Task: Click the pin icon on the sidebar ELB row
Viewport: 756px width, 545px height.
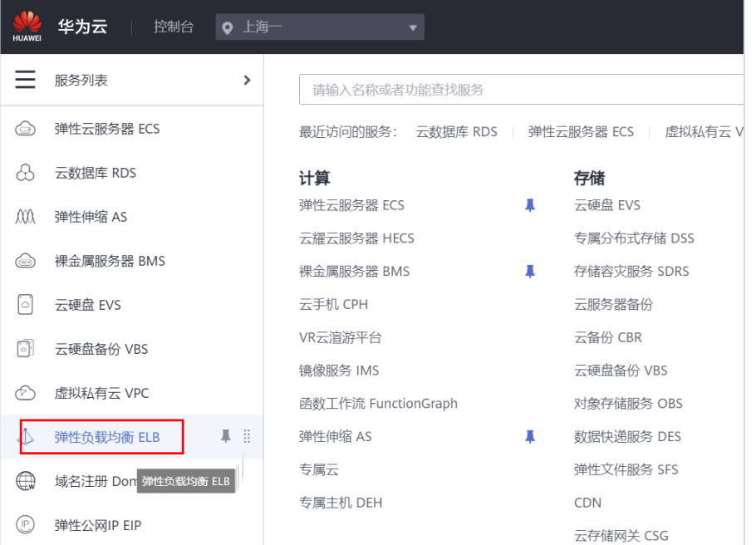Action: pyautogui.click(x=225, y=436)
